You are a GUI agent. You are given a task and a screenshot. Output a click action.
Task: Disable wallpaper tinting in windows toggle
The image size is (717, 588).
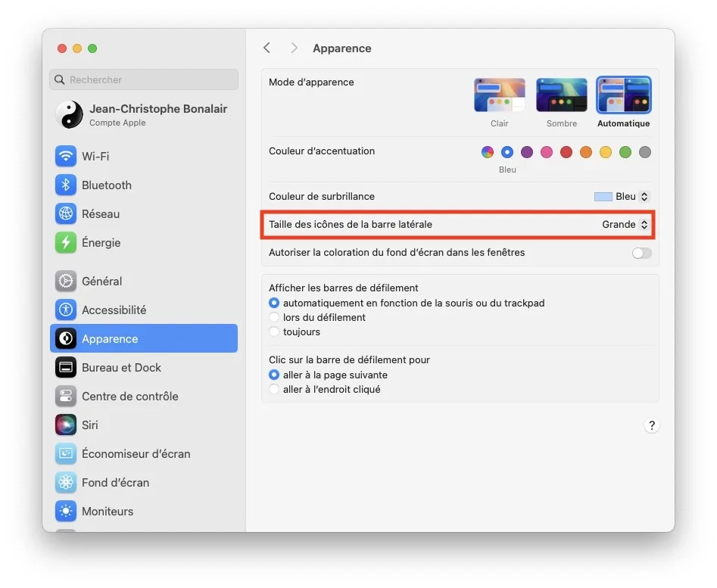pyautogui.click(x=641, y=253)
